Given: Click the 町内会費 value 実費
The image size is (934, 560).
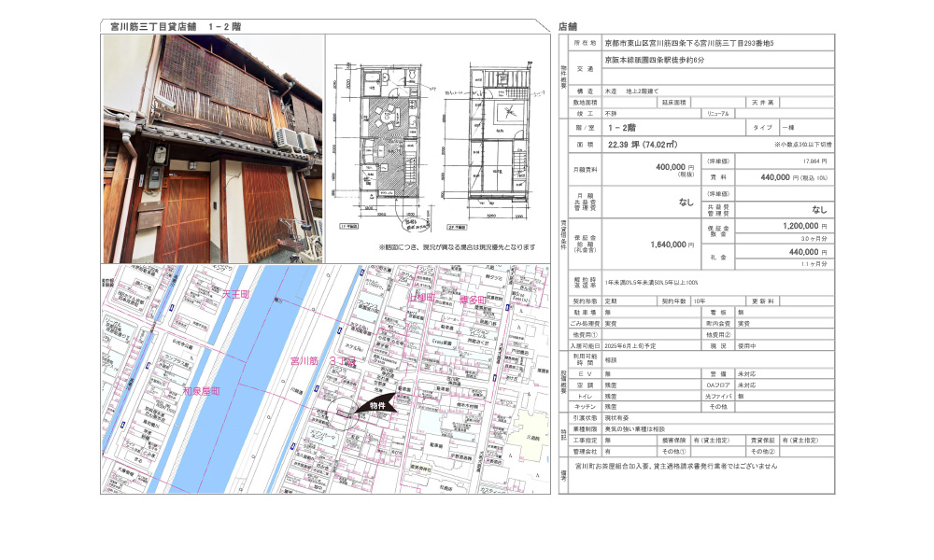Looking at the screenshot, I should coord(743,324).
